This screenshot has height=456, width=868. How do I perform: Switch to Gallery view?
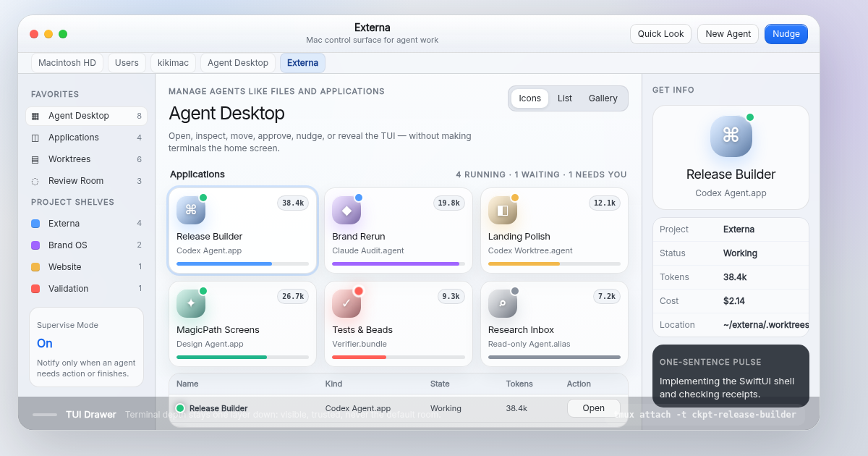[x=603, y=98]
